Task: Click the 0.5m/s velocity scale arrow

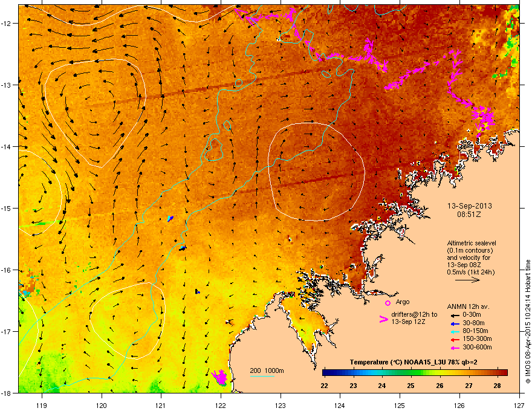Action: pyautogui.click(x=467, y=280)
